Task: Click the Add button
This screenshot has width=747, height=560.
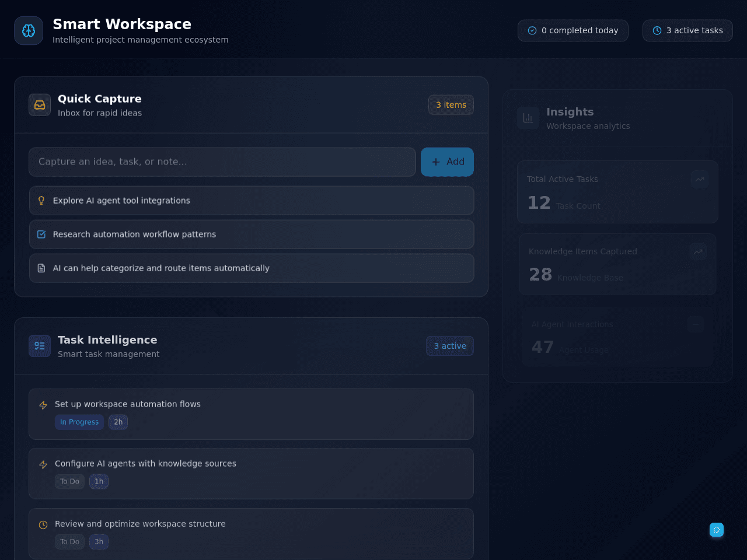Action: (x=447, y=162)
